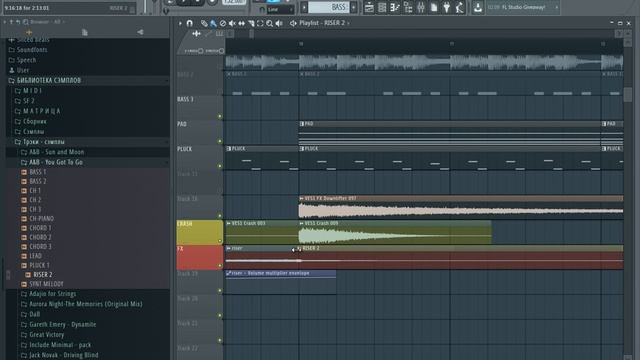Click the download arrow icon in top toolbar
Screen dimensions: 640x360
click(x=478, y=7)
